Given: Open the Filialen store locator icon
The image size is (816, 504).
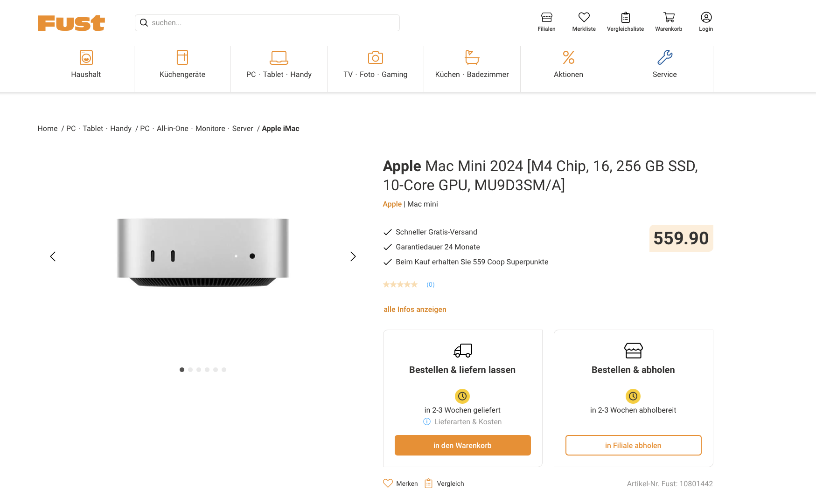Looking at the screenshot, I should (x=546, y=18).
